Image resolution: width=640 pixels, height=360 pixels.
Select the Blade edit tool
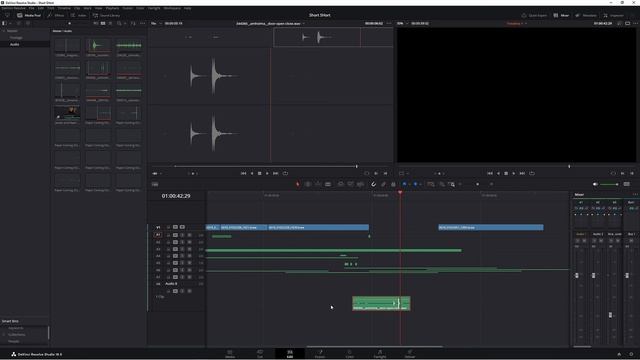(x=328, y=184)
